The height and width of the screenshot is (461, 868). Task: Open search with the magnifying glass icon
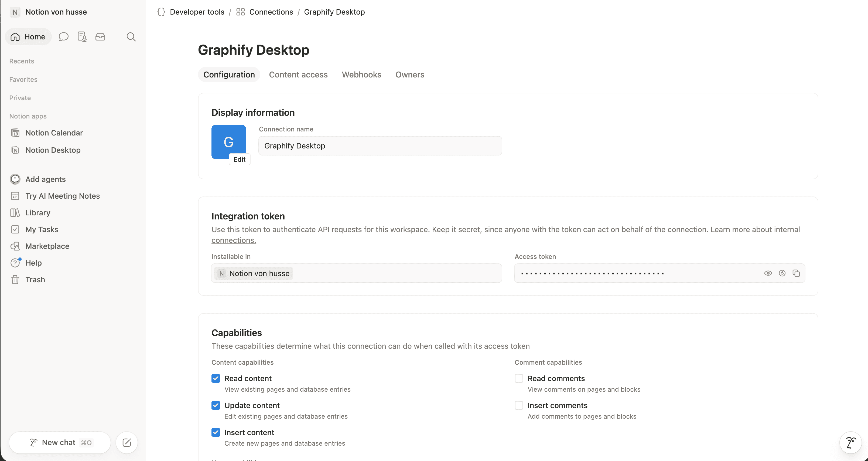point(131,37)
